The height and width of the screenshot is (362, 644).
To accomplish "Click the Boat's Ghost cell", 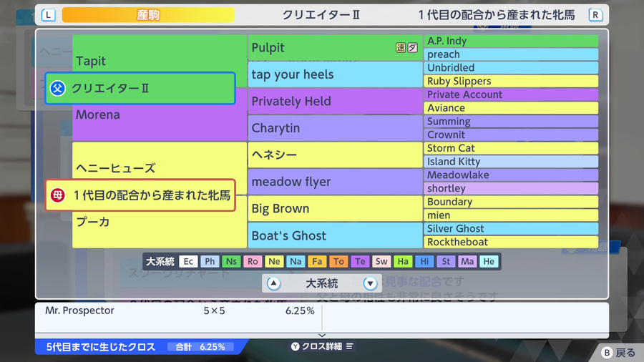I will point(335,235).
